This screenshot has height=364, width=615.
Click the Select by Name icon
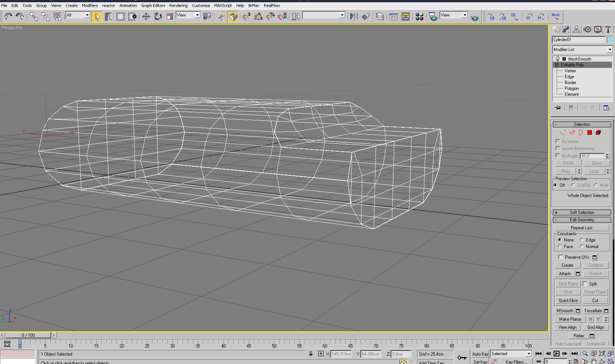pyautogui.click(x=109, y=17)
